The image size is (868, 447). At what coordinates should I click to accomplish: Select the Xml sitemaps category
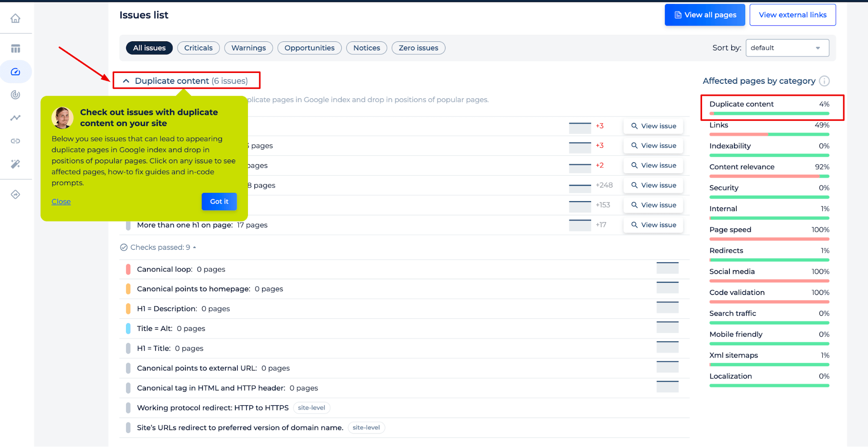pyautogui.click(x=769, y=358)
